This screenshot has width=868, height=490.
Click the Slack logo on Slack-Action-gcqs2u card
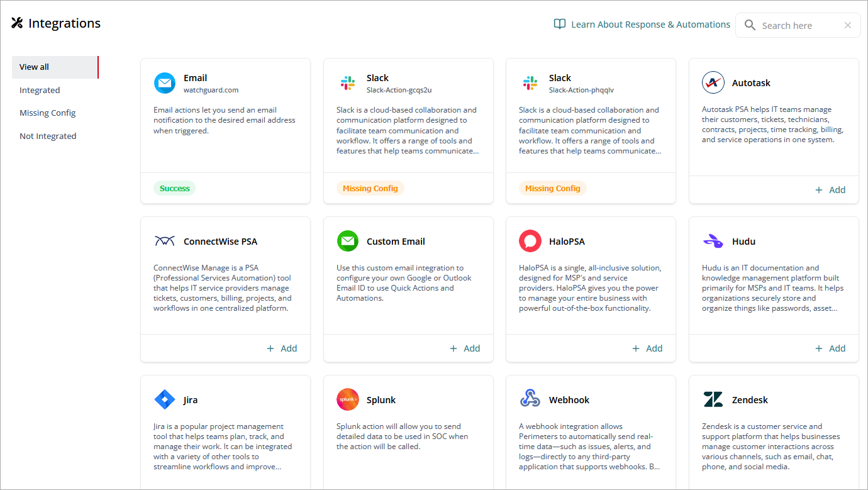(347, 83)
